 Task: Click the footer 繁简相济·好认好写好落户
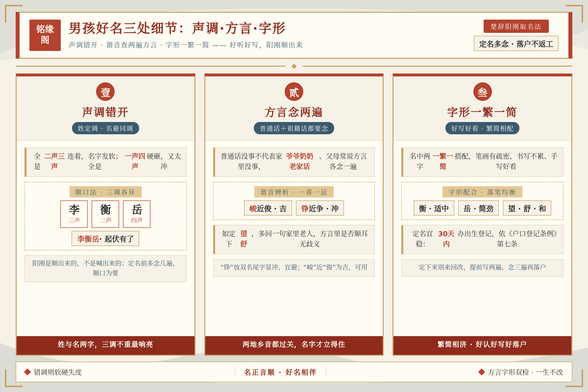coord(482,345)
